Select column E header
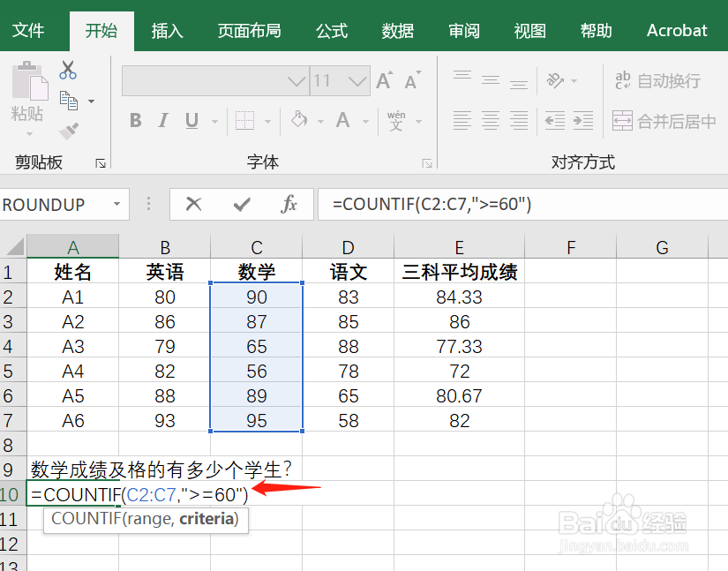The image size is (728, 571). [459, 247]
